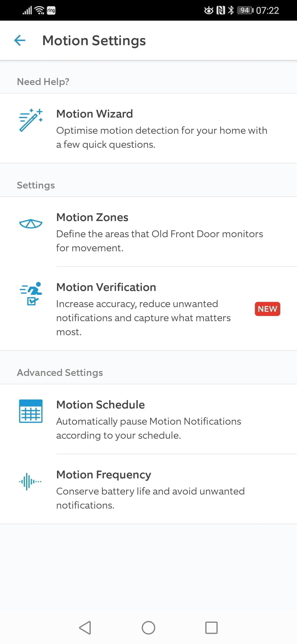297x644 pixels.
Task: Tap the Motion Schedule calendar icon
Action: (x=31, y=411)
